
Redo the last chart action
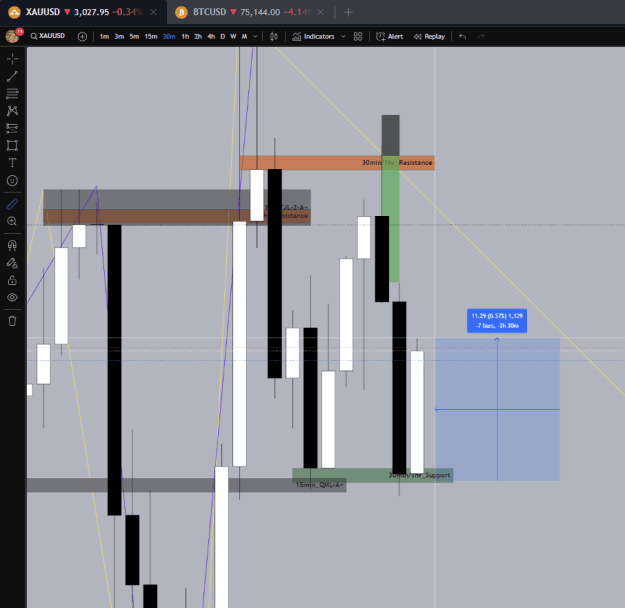[x=481, y=37]
